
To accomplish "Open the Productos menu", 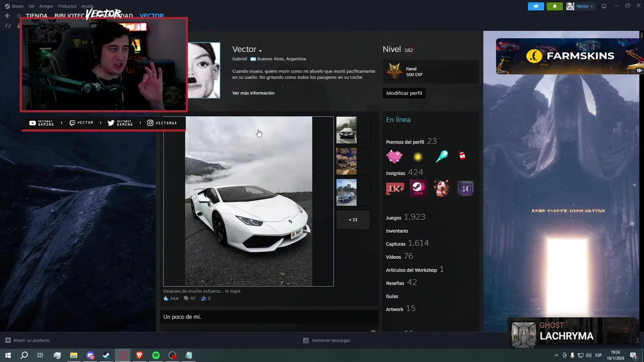I will click(67, 6).
